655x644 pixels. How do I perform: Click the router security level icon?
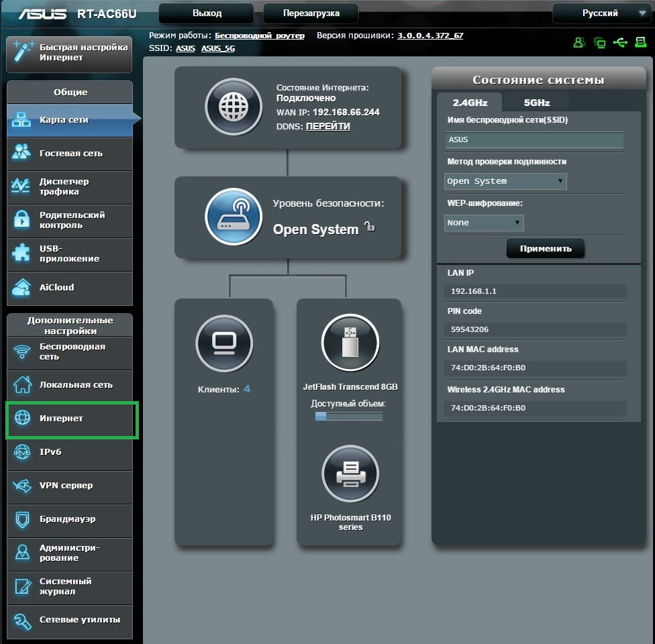point(234,217)
